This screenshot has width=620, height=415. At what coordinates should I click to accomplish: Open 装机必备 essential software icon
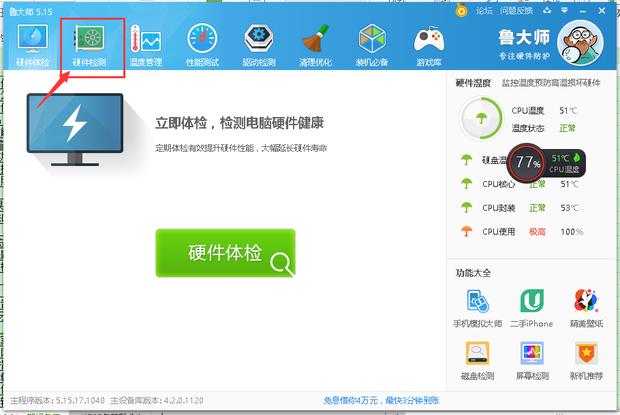[373, 44]
